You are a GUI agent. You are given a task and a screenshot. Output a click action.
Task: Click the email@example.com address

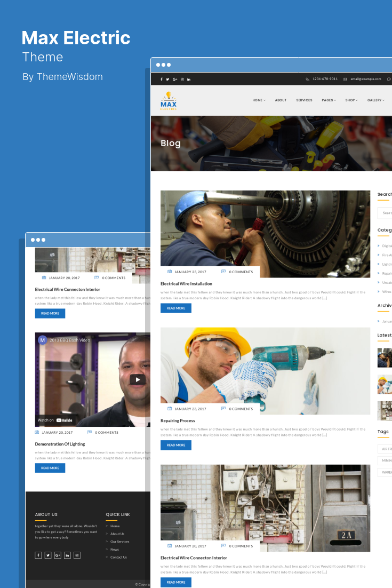366,79
